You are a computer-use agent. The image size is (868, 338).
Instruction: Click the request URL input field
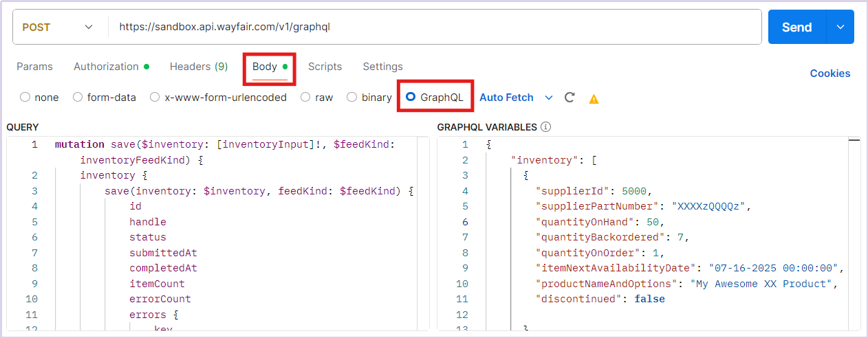pos(433,27)
